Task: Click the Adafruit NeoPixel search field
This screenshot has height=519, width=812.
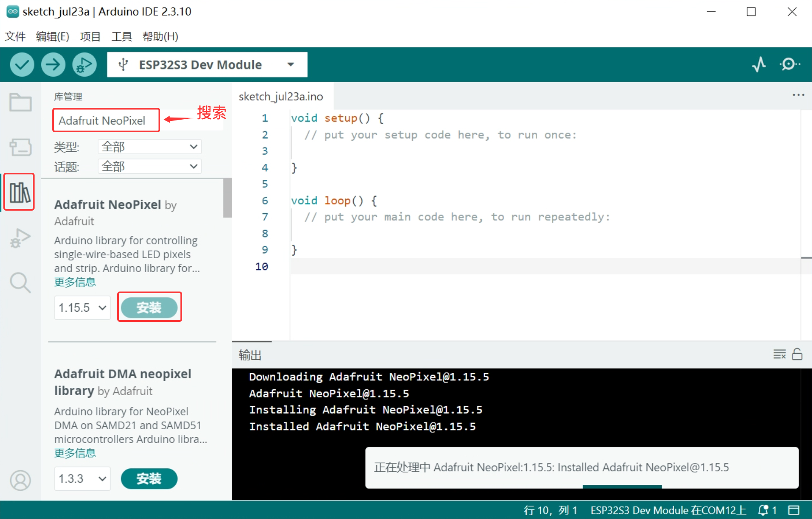Action: tap(106, 120)
